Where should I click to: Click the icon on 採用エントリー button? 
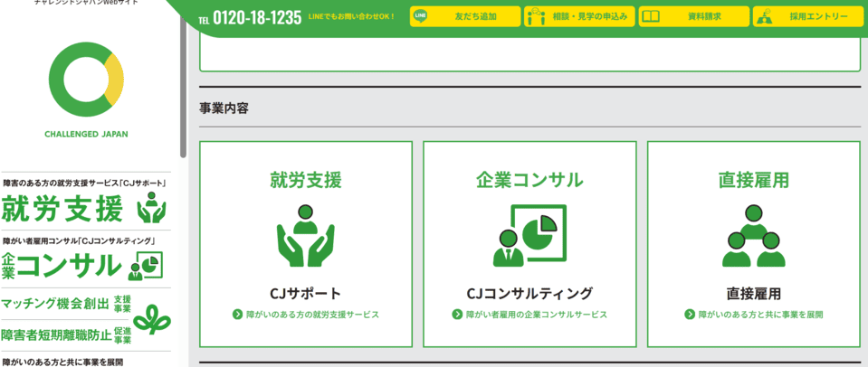click(x=765, y=16)
